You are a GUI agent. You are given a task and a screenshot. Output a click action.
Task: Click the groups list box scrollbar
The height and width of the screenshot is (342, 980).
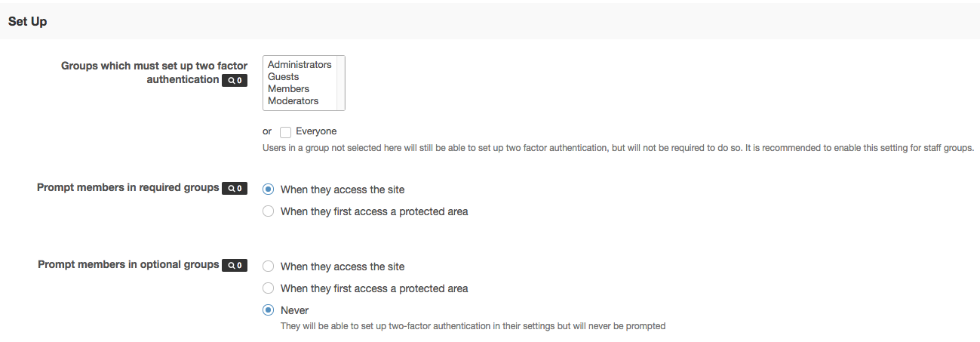341,83
